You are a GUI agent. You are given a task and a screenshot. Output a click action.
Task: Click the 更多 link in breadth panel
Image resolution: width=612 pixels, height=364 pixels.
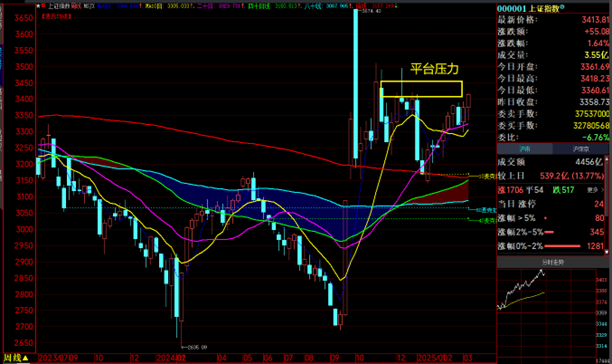(594, 190)
